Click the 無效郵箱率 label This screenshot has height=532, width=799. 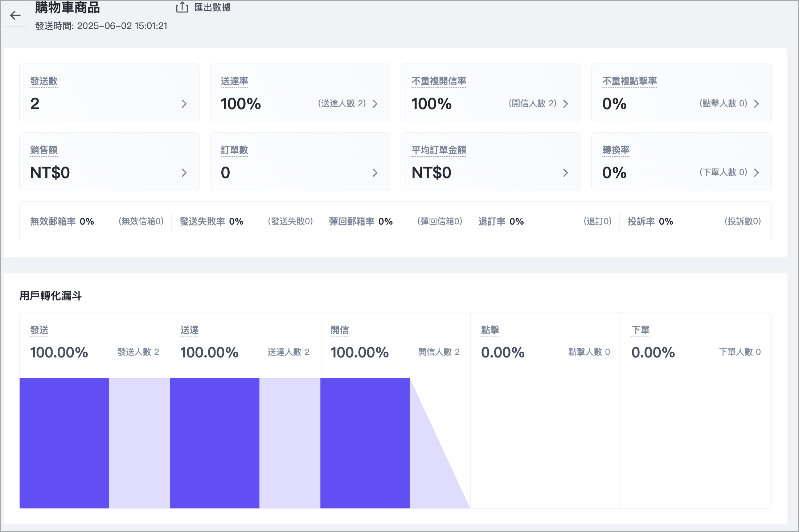point(53,221)
